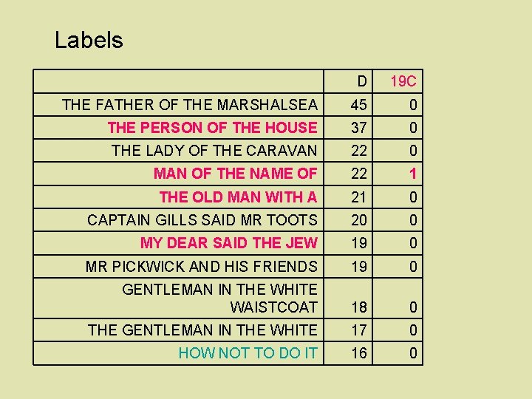Viewport: 532px width, 399px height.
Task: Select the cell with value 16
Action: click(359, 353)
